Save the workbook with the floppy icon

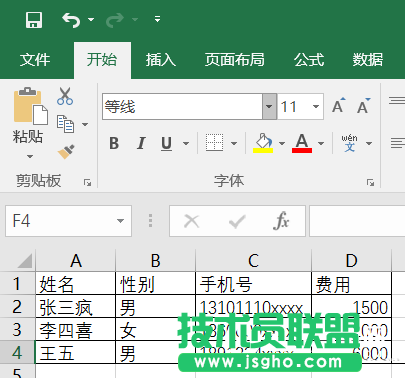34,20
